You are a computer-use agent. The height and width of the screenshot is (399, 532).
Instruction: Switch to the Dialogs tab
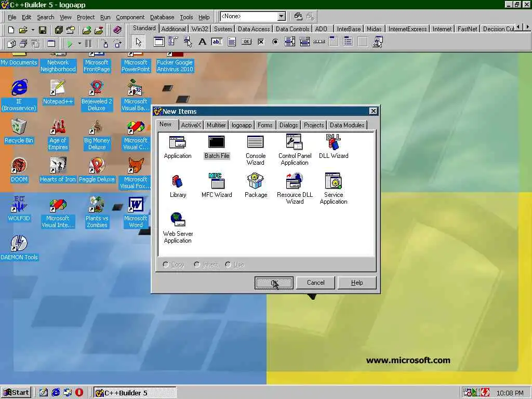pyautogui.click(x=288, y=125)
